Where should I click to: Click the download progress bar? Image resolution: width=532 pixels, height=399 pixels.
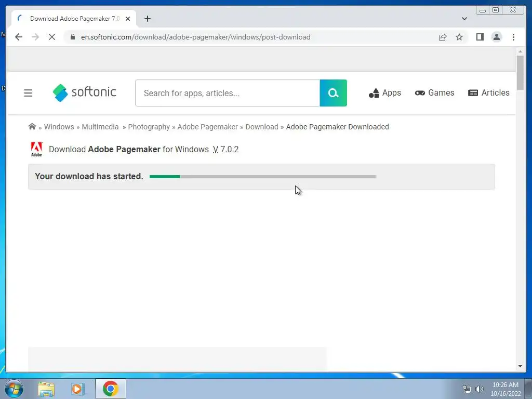tap(263, 177)
